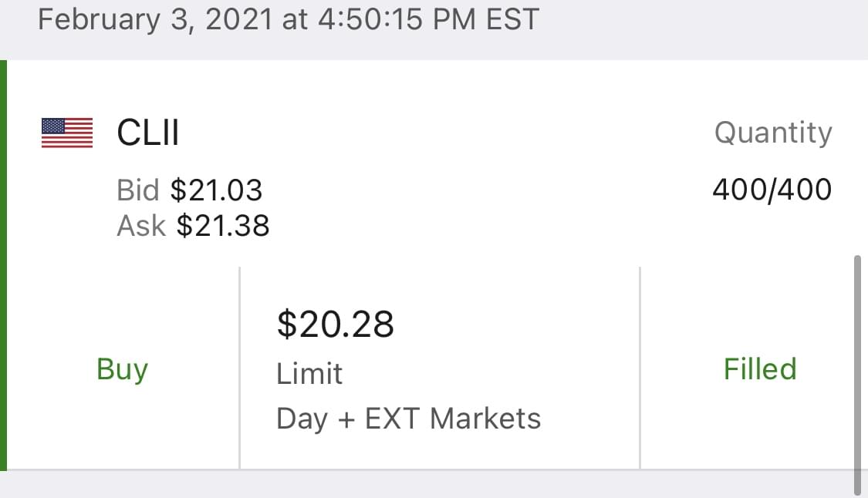The width and height of the screenshot is (868, 498).
Task: Tap the February 3, 2021 date
Action: click(154, 19)
